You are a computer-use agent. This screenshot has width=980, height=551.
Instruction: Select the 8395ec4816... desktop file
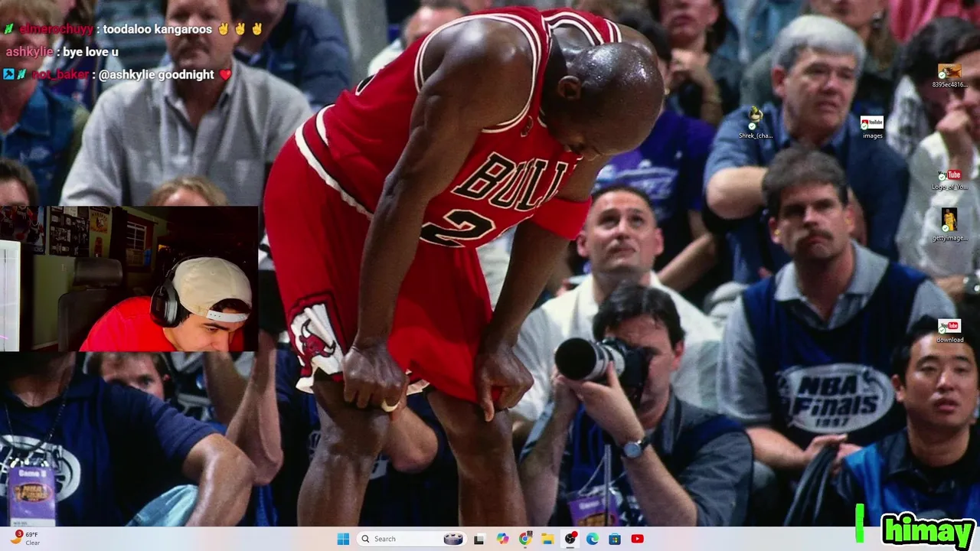coord(949,76)
